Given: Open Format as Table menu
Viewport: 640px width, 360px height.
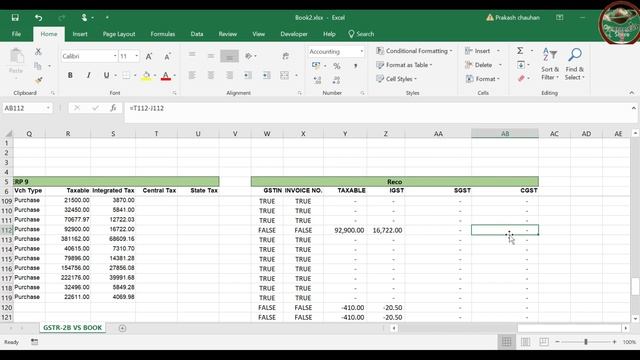Looking at the screenshot, I should [x=404, y=65].
